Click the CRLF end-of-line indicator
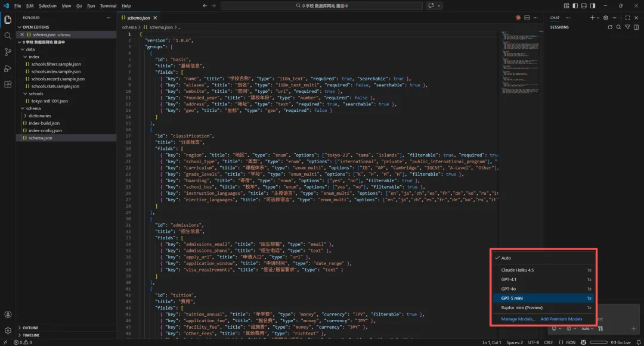Screen dimensions: 644x346 549,342
